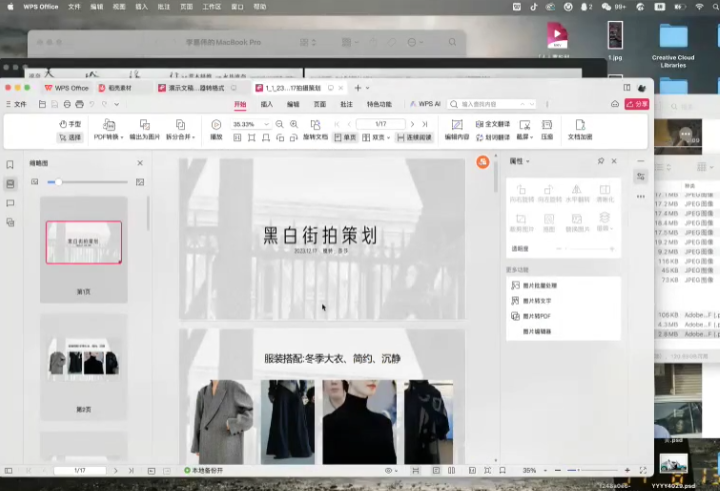This screenshot has width=720, height=491.
Task: Switch to the Insert (插入) ribbon tab
Action: tap(266, 104)
